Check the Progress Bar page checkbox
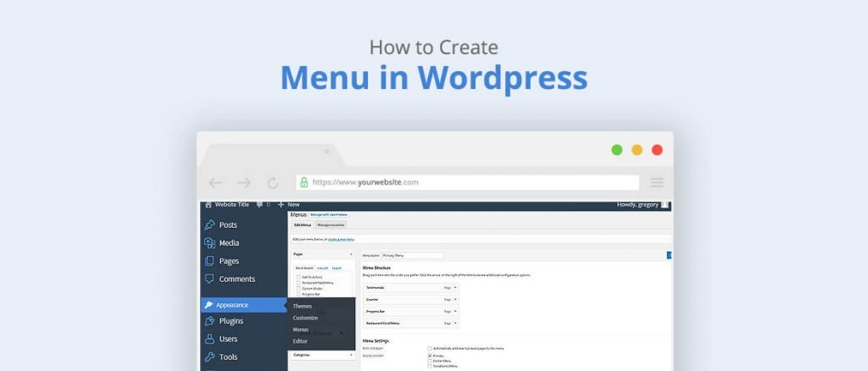Screen dimensions: 868x371 (x=299, y=294)
